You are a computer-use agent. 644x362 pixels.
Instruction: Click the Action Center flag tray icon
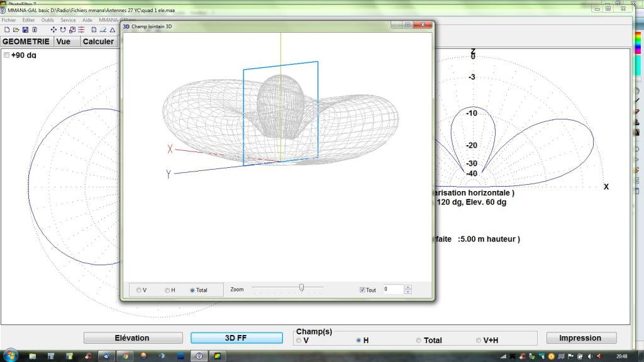(571, 356)
